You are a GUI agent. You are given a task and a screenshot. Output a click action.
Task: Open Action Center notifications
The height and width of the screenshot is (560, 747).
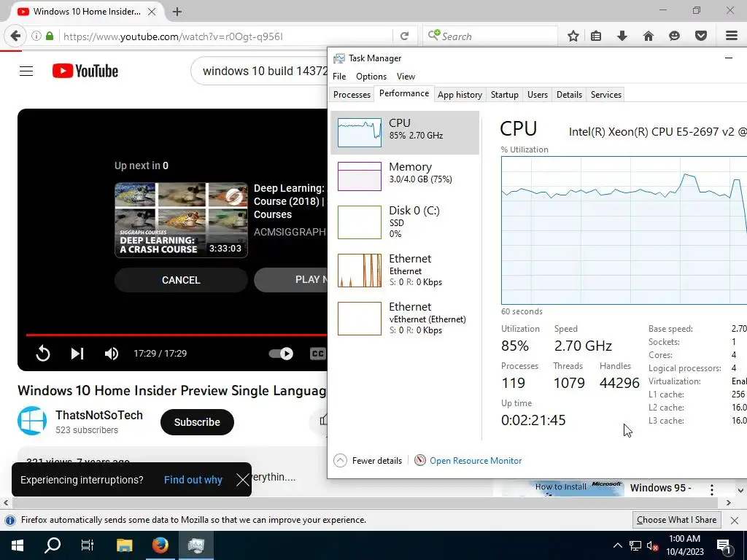tap(724, 545)
